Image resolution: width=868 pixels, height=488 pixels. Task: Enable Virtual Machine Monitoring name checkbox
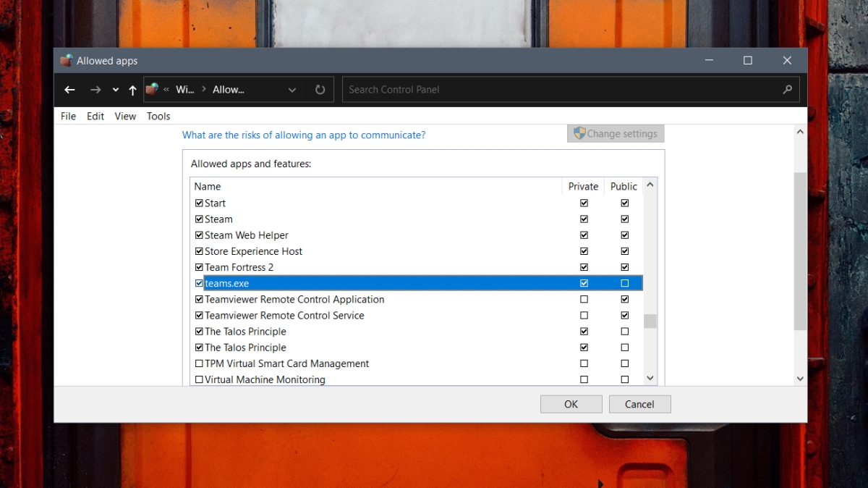point(199,379)
